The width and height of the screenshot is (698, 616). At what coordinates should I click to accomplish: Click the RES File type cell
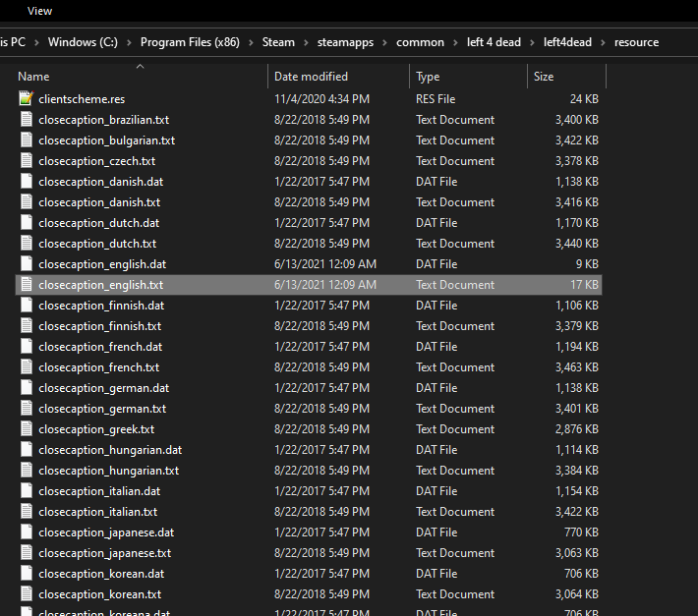click(x=436, y=99)
